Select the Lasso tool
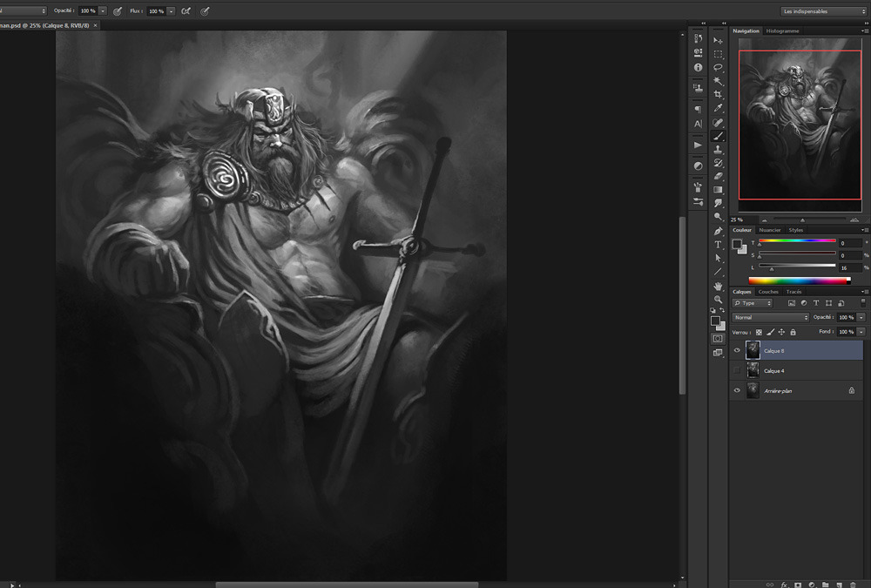The image size is (871, 588). coord(719,67)
